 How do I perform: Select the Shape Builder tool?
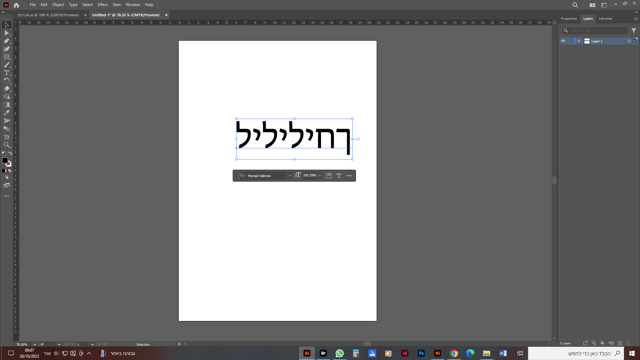[7, 97]
